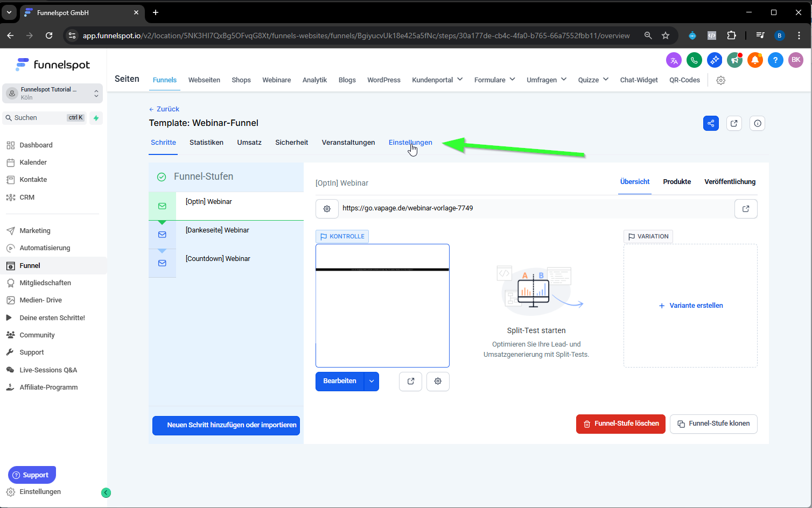
Task: Switch to the Sicherheit tab
Action: pyautogui.click(x=292, y=143)
